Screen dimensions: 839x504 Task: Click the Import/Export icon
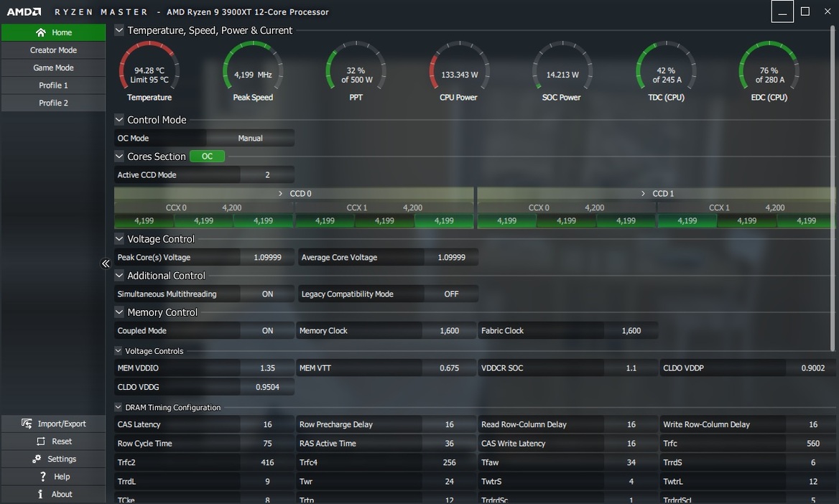click(26, 424)
